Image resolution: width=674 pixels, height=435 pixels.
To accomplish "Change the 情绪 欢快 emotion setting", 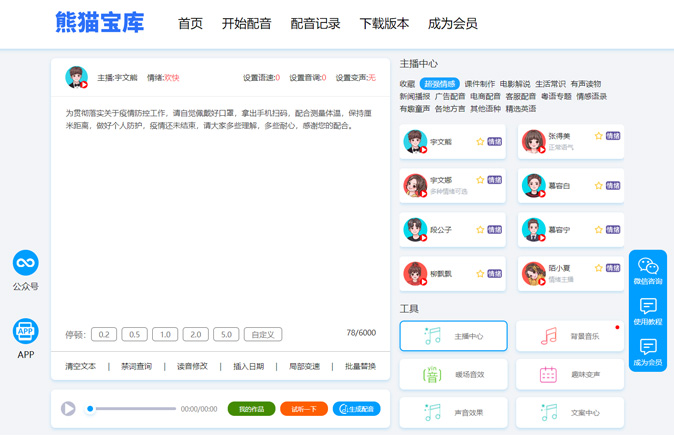I will [163, 78].
